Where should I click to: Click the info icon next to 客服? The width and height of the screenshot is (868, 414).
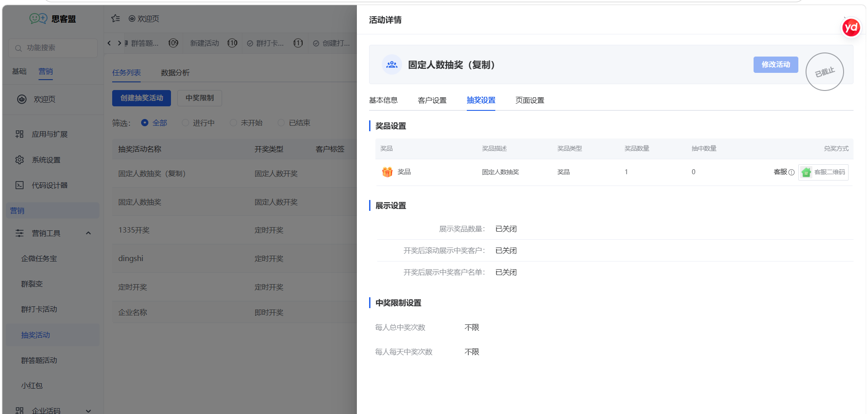tap(791, 172)
